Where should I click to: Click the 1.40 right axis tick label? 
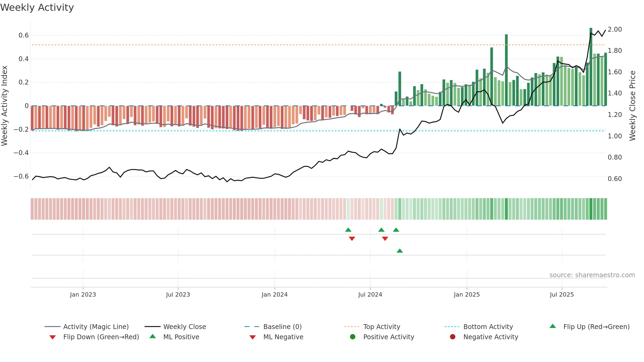[615, 93]
